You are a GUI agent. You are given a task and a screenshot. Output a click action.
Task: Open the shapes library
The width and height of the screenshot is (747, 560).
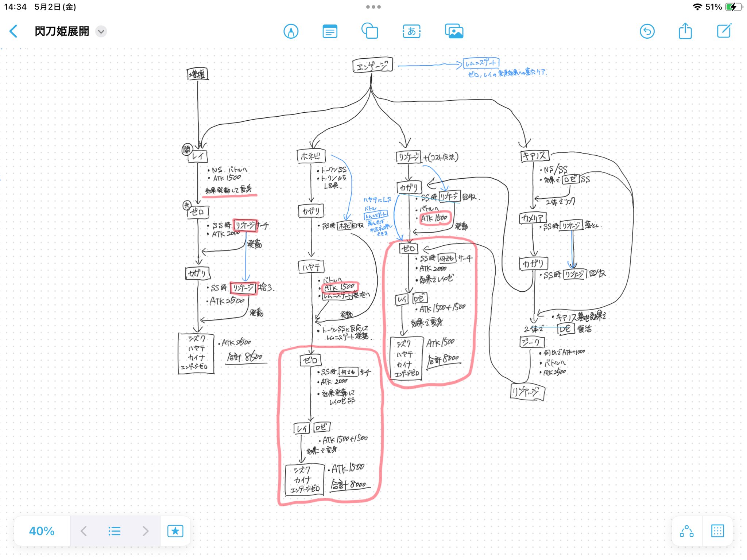click(369, 31)
